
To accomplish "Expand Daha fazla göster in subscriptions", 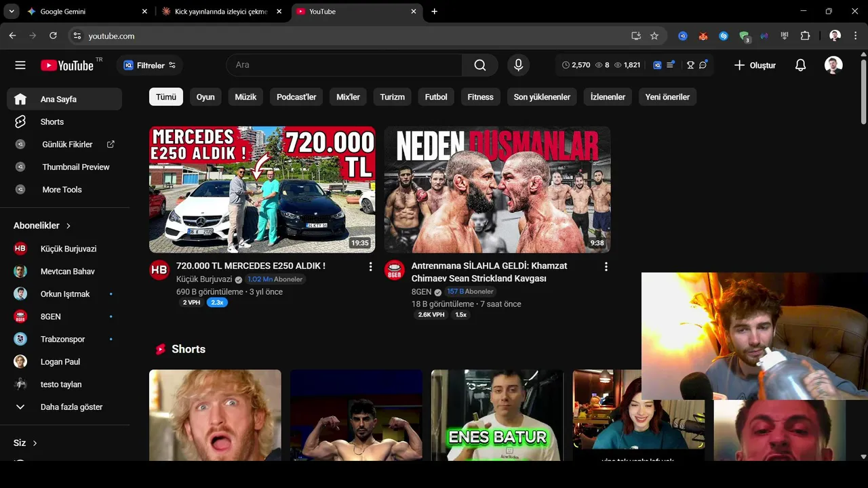I will pos(64,407).
